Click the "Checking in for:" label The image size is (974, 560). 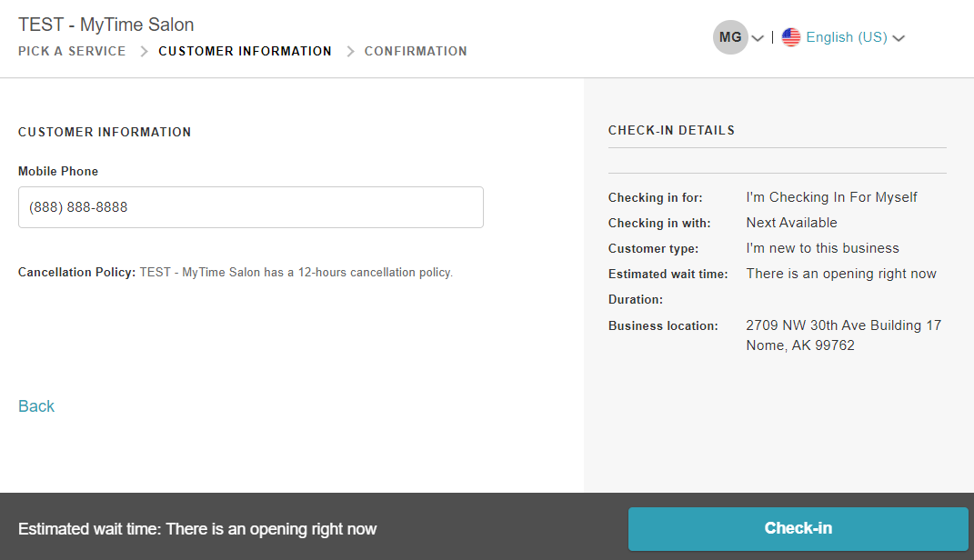click(656, 197)
